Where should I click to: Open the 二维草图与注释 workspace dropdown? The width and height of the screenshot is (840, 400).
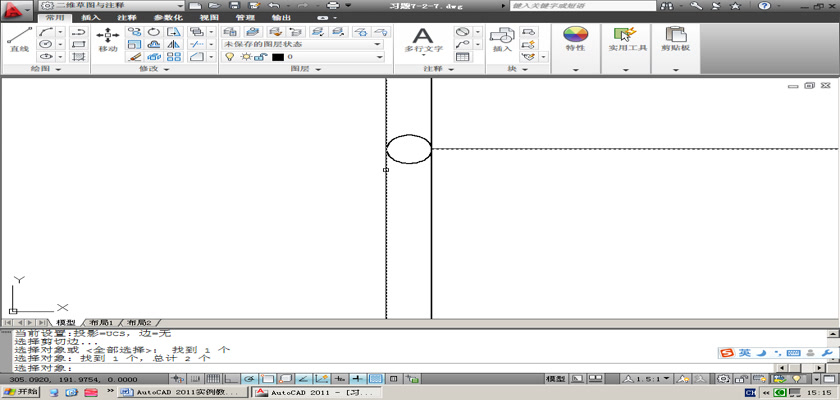coord(111,6)
